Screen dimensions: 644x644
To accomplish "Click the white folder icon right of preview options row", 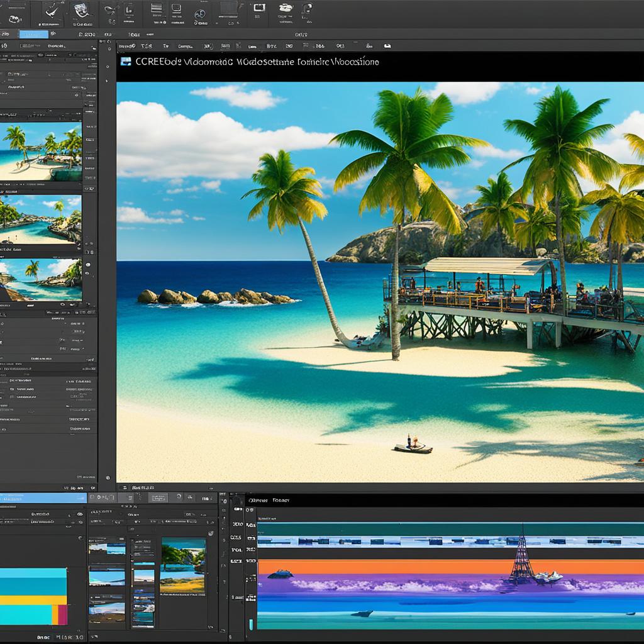I will [387, 46].
